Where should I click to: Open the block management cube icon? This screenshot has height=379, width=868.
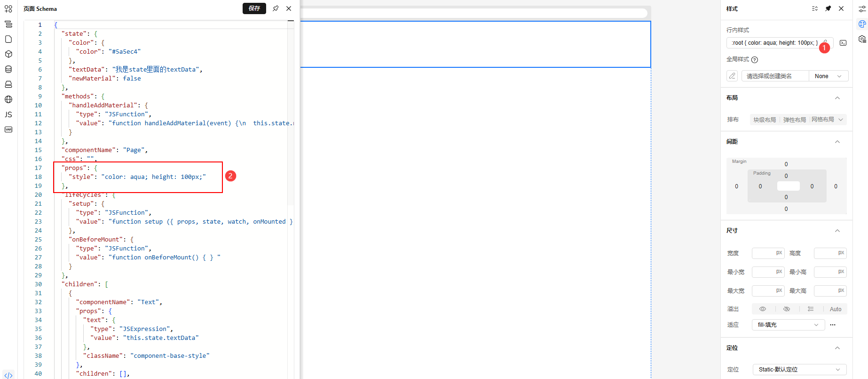(x=8, y=54)
